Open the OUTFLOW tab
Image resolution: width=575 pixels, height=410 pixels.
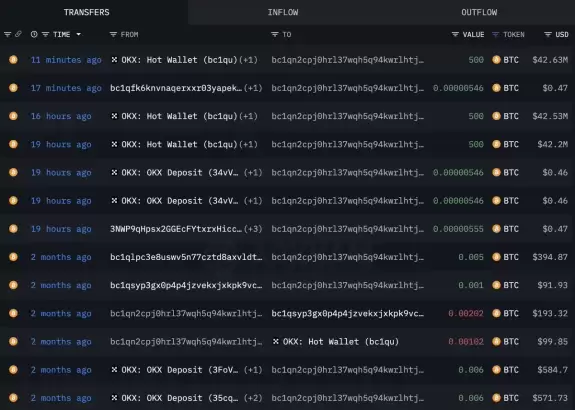pyautogui.click(x=479, y=12)
